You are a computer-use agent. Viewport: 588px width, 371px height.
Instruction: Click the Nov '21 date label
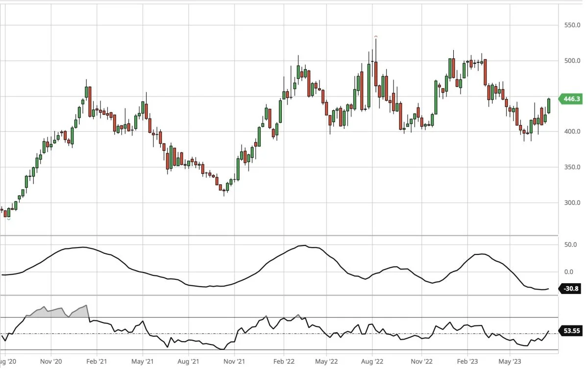(234, 362)
